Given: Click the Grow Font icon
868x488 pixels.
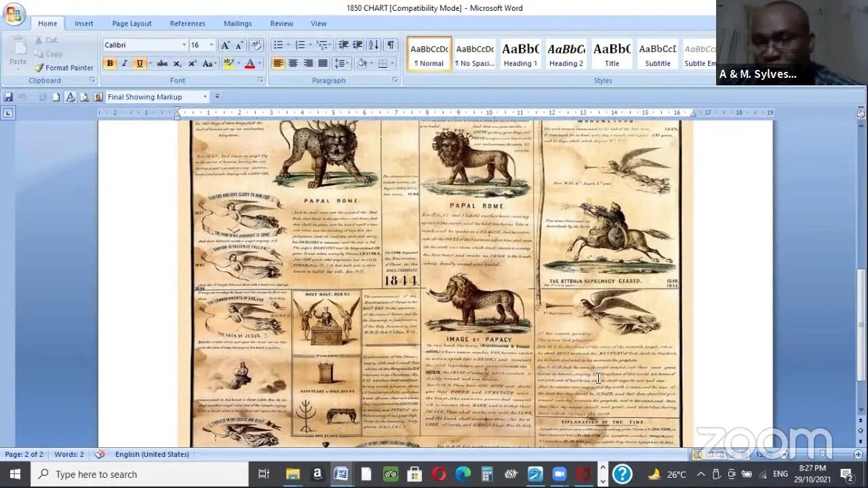Looking at the screenshot, I should pos(225,45).
